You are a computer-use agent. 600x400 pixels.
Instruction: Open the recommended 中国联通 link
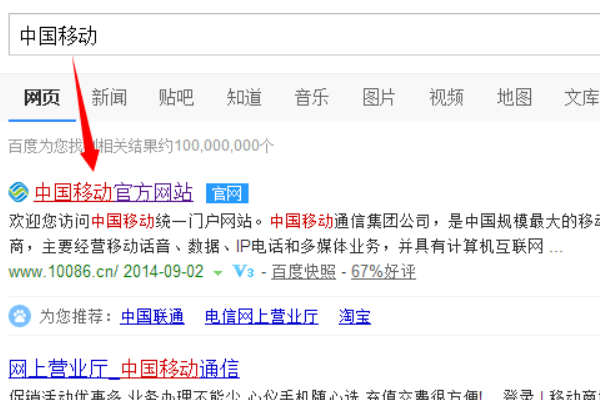click(152, 317)
